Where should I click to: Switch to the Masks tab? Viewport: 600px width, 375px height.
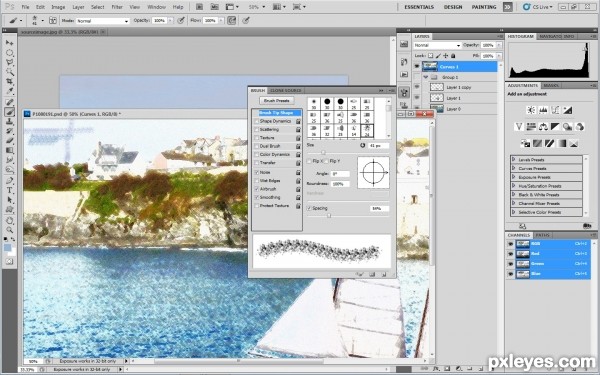click(x=550, y=85)
